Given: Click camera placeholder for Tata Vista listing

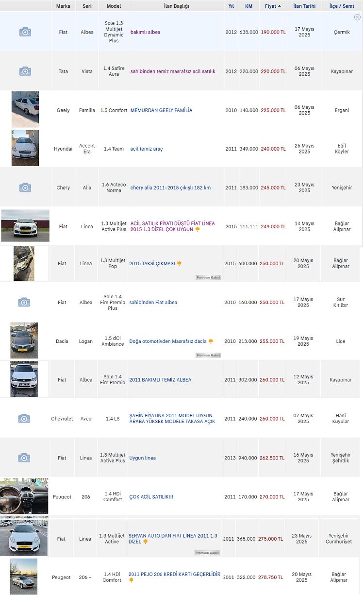Looking at the screenshot, I should pyautogui.click(x=25, y=71).
